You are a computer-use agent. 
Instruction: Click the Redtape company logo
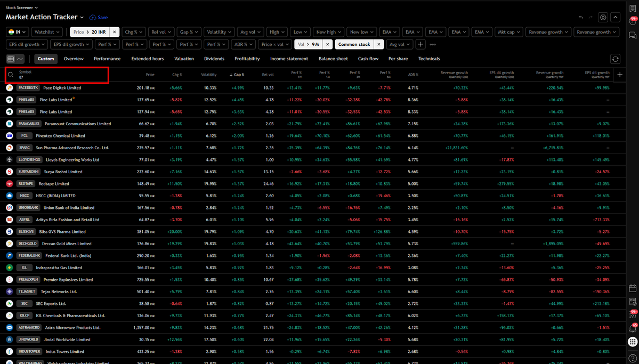pyautogui.click(x=10, y=183)
